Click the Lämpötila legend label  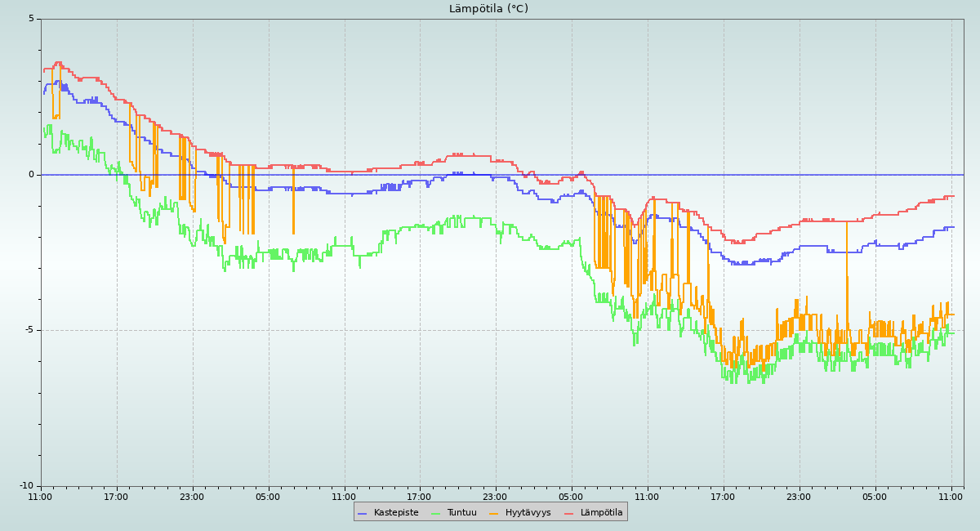click(x=601, y=512)
